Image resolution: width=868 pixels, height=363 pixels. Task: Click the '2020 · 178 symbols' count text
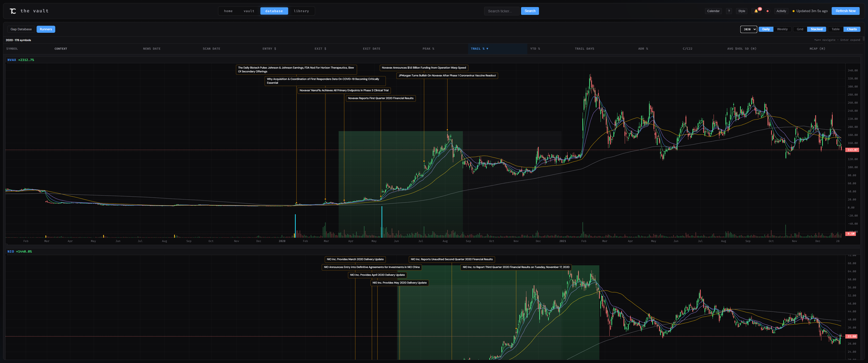[x=18, y=40]
